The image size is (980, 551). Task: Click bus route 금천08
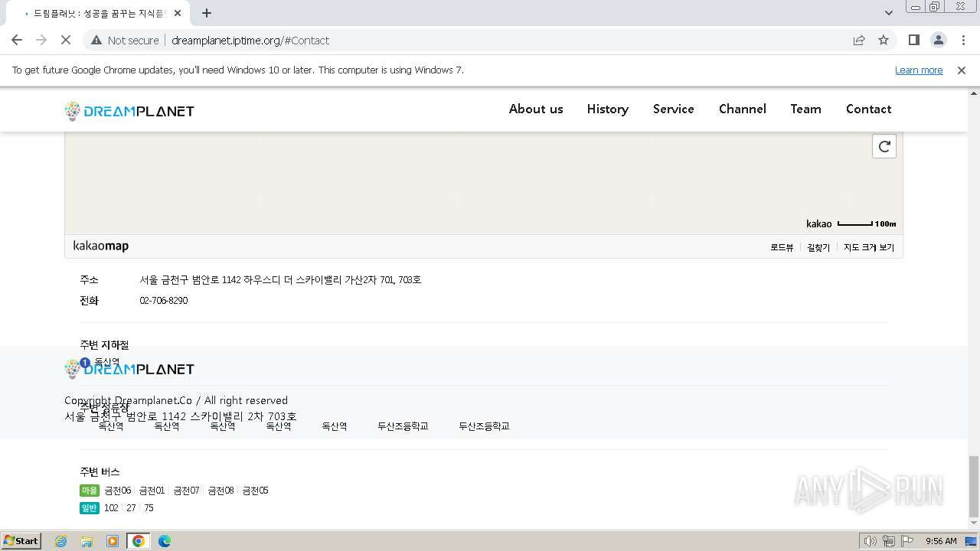click(x=220, y=490)
